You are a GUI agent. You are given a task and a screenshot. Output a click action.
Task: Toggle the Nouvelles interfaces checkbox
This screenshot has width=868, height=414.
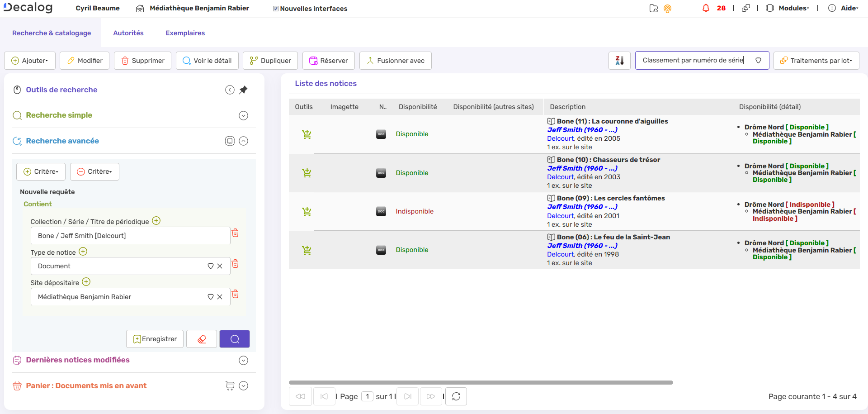276,9
